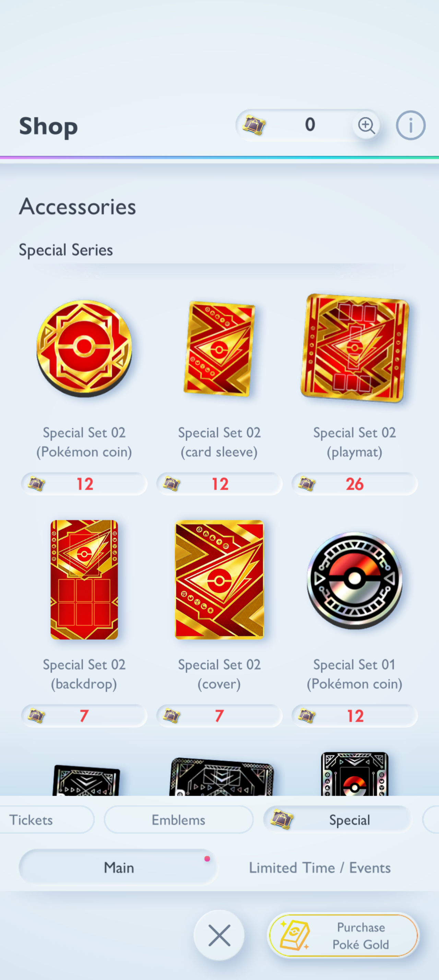Image resolution: width=439 pixels, height=980 pixels.
Task: Switch to the Emblems category tab
Action: click(x=178, y=819)
